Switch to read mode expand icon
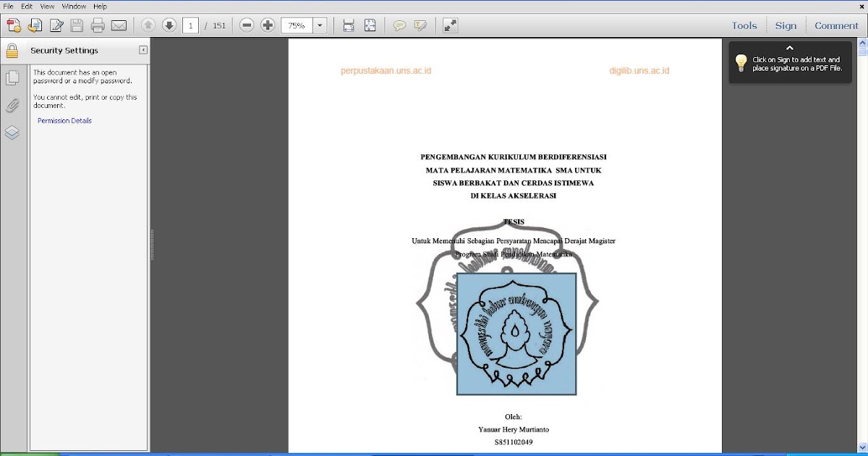868x456 pixels. click(x=450, y=25)
